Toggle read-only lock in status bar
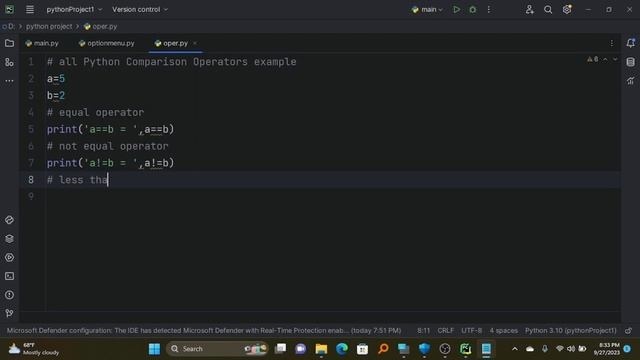This screenshot has width=640, height=360. tap(629, 331)
